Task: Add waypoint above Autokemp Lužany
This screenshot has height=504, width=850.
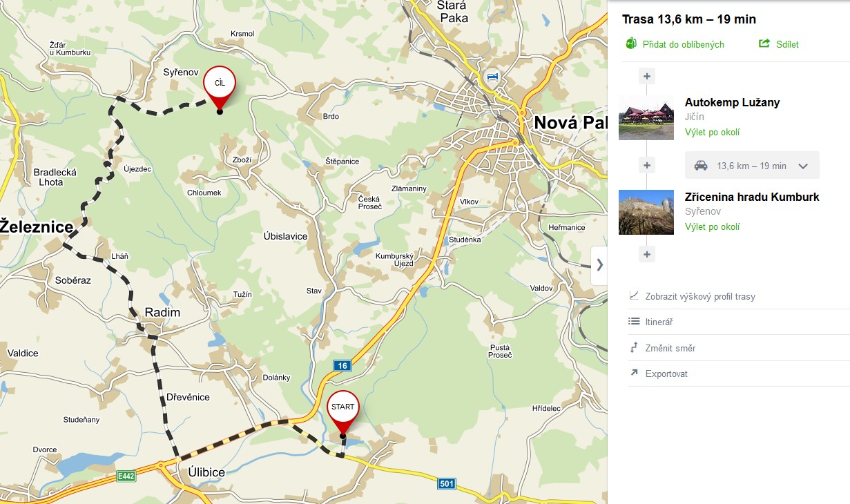Action: pos(646,76)
